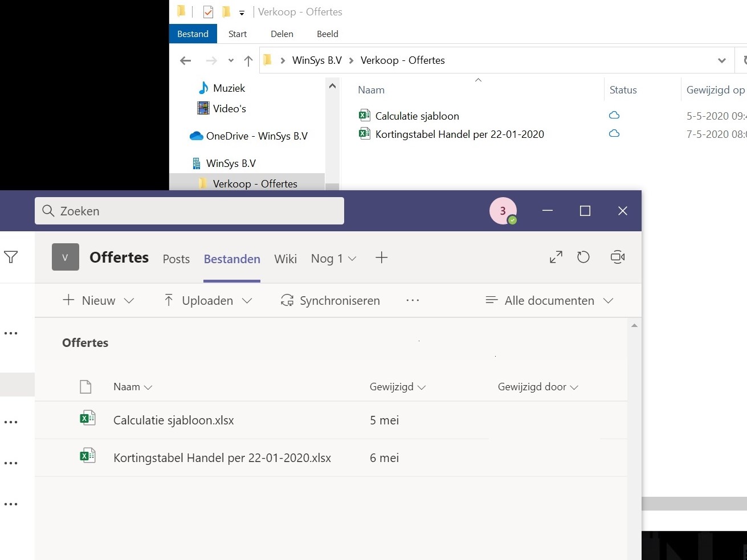Sort by Gewijzigd column in Teams
The image size is (747, 560).
(x=398, y=387)
